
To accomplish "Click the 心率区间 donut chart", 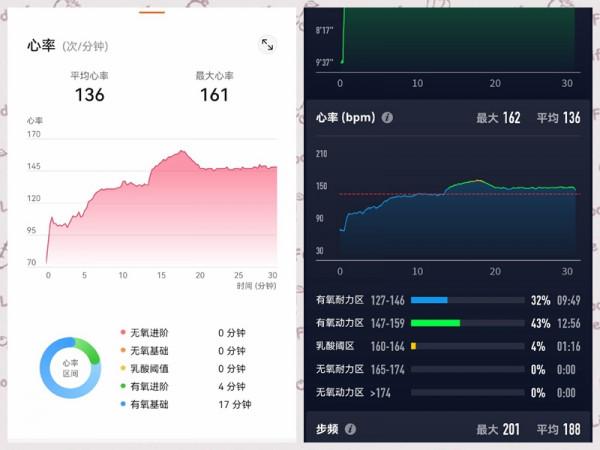I will pos(70,368).
